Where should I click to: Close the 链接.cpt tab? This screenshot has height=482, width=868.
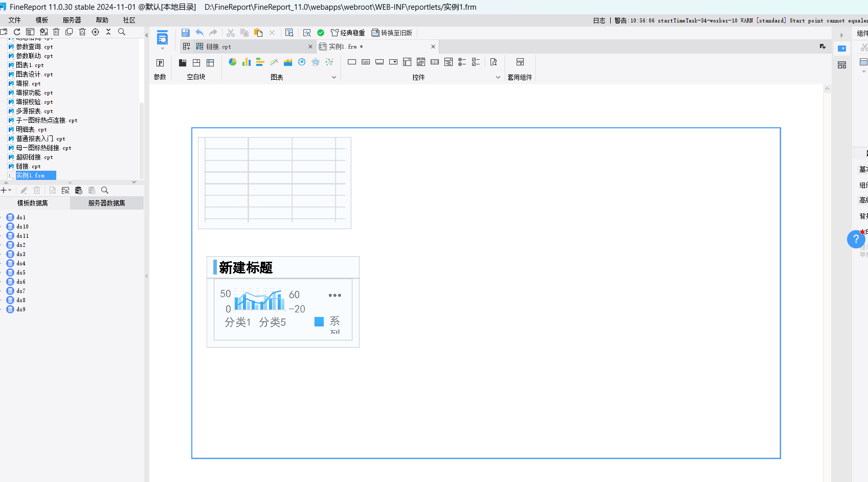click(310, 47)
